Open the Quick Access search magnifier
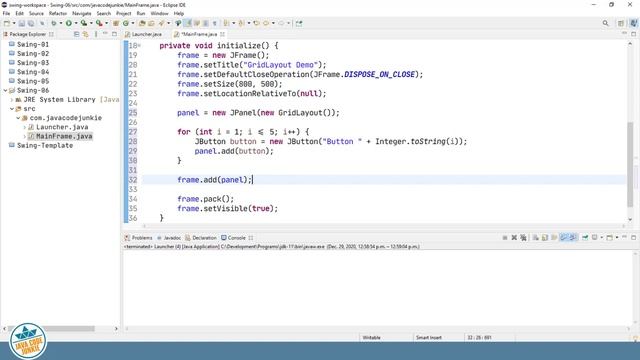Image resolution: width=640 pixels, height=360 pixels. pyautogui.click(x=606, y=23)
